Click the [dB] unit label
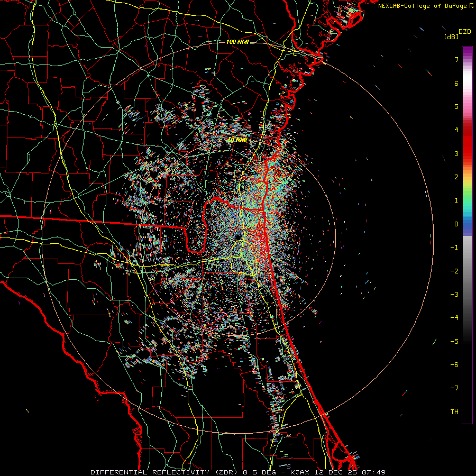 coord(451,36)
